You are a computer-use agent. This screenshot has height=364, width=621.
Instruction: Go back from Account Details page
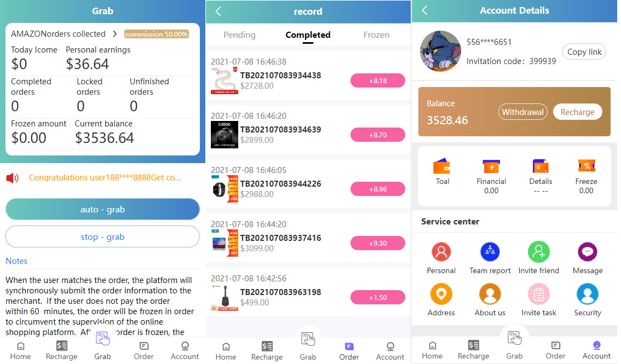pyautogui.click(x=424, y=10)
